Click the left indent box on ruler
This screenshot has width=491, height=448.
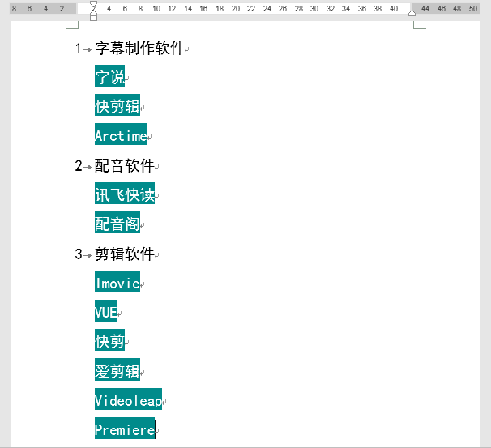click(93, 18)
